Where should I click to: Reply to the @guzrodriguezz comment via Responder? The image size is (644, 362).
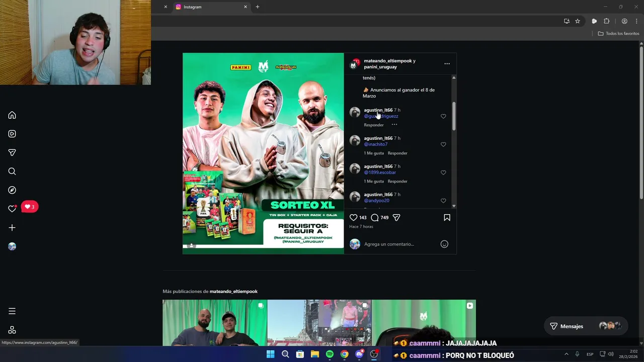[x=374, y=125]
